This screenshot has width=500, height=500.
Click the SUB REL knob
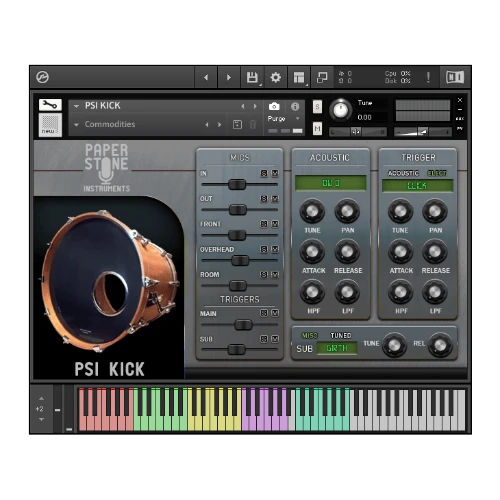click(x=440, y=345)
